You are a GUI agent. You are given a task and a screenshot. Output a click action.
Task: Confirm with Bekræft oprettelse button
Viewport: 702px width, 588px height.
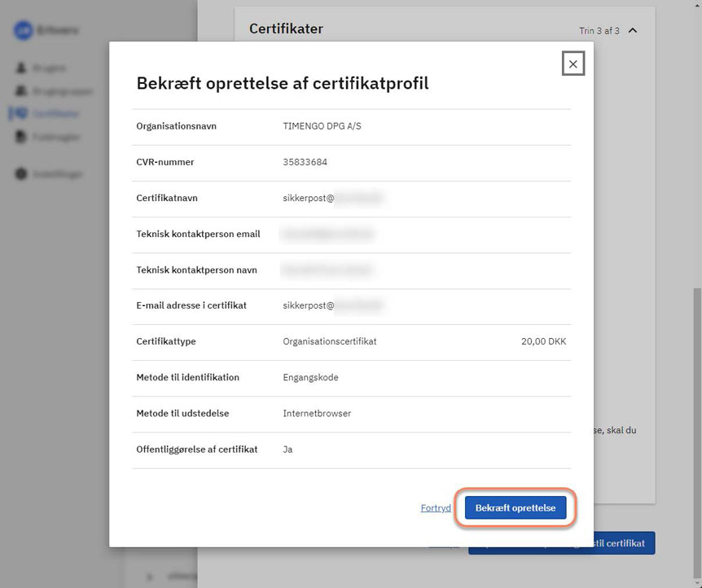(x=516, y=508)
